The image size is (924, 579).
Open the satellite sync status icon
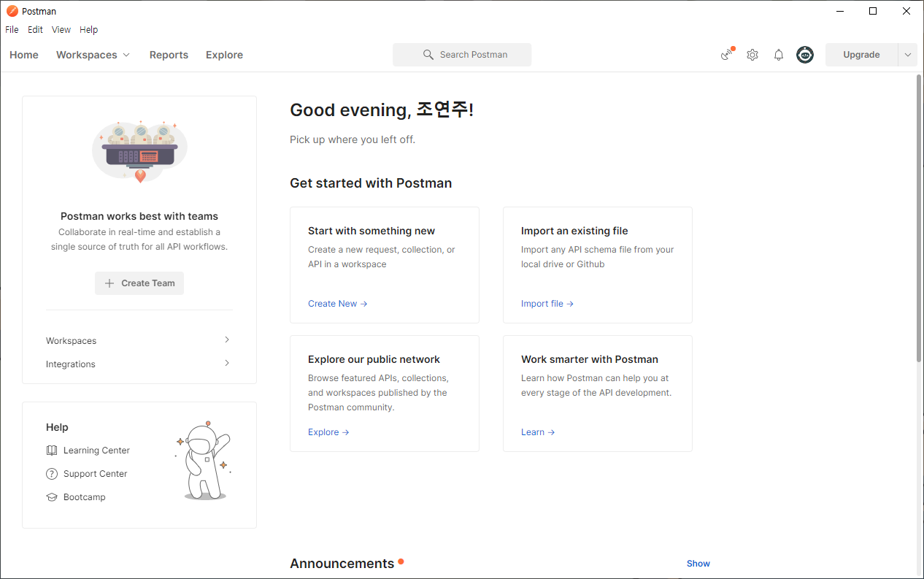pos(726,55)
